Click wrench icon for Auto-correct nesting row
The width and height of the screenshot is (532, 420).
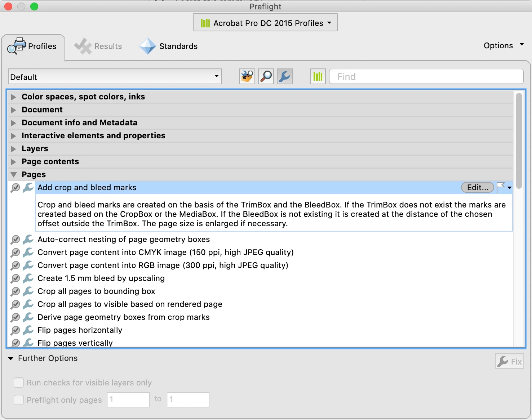pos(28,239)
